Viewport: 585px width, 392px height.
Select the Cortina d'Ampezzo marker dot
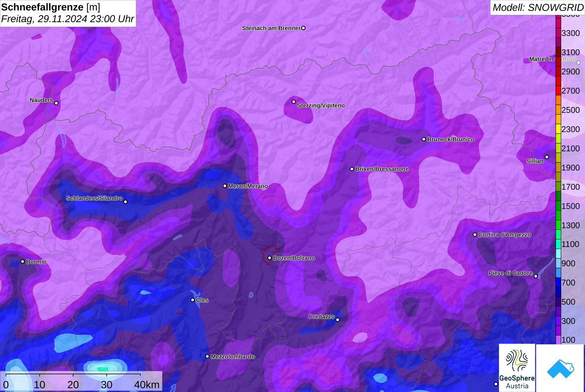(475, 234)
